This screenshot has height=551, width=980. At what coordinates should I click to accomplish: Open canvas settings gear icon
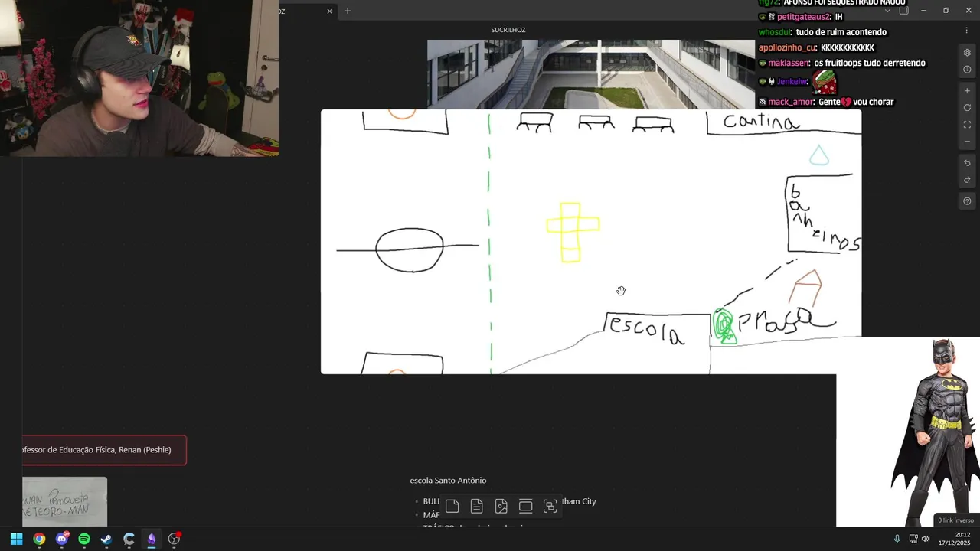[x=967, y=53]
